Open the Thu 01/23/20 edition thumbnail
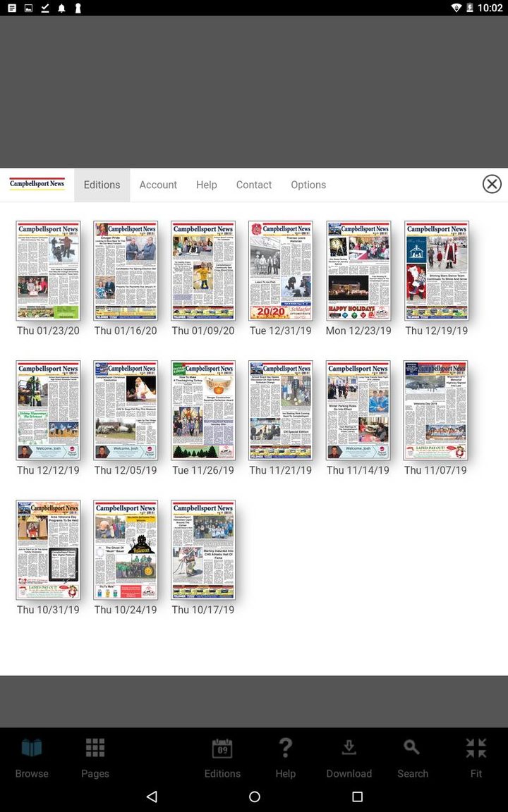Screen dimensions: 508x812 point(48,271)
